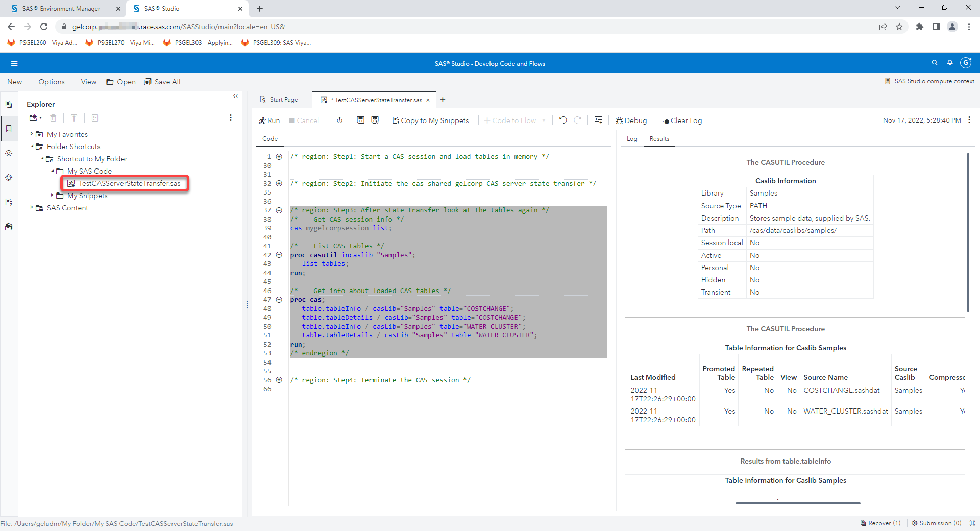Collapse Shortcut to My Folder
This screenshot has height=531, width=980.
click(42, 158)
